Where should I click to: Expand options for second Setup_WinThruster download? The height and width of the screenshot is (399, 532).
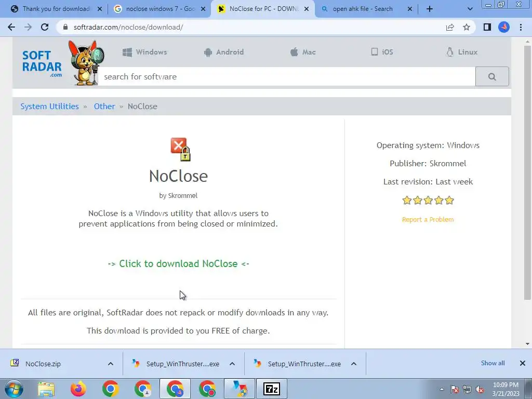[353, 364]
